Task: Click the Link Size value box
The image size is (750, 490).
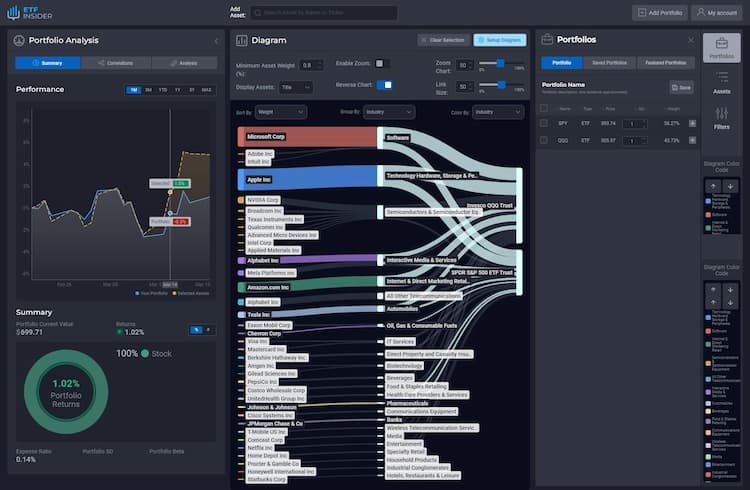Action: [464, 87]
